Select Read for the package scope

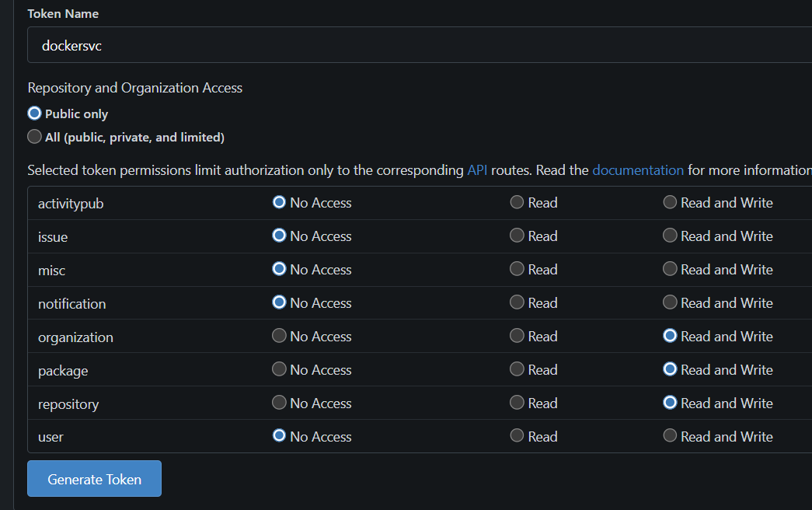point(517,369)
